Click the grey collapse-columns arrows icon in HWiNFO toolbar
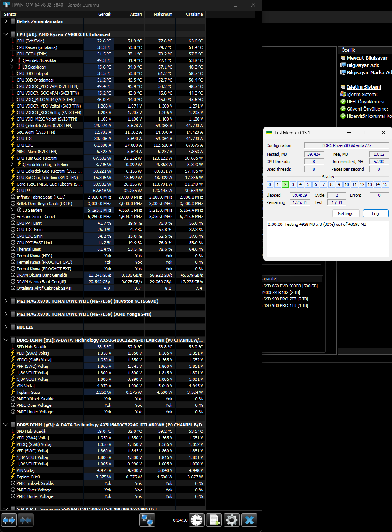This screenshot has height=532, width=392. coord(26,520)
